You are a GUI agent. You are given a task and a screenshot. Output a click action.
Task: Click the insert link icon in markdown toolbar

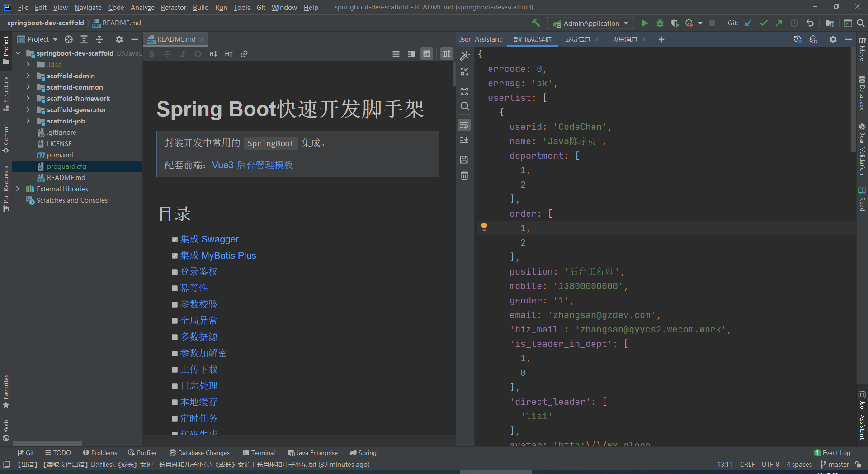(244, 54)
